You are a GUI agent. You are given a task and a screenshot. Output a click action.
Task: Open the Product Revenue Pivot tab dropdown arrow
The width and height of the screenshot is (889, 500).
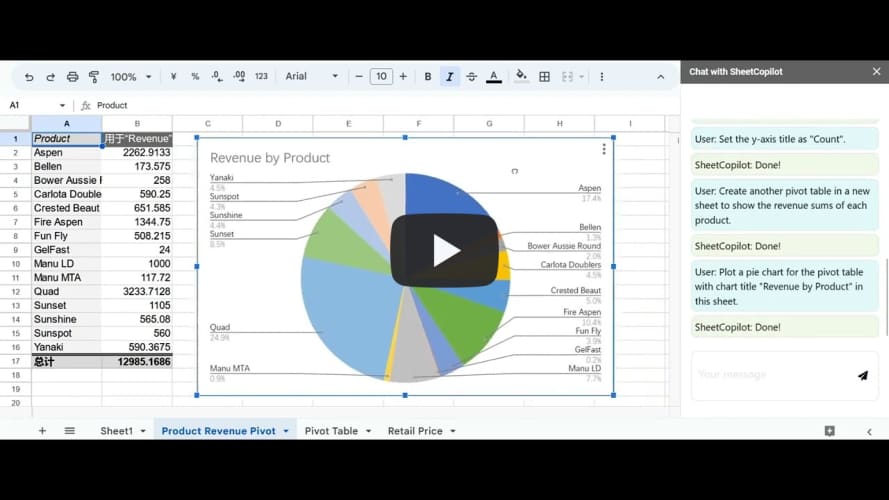286,431
